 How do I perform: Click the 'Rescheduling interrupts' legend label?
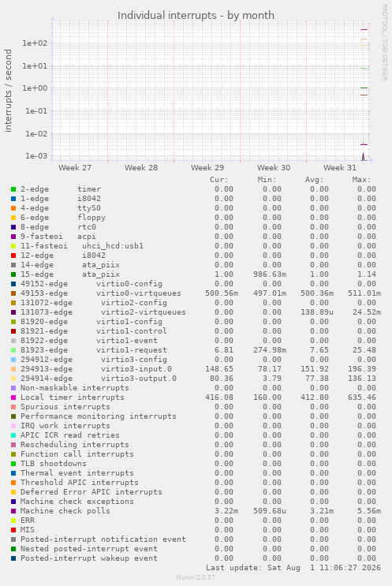point(75,445)
